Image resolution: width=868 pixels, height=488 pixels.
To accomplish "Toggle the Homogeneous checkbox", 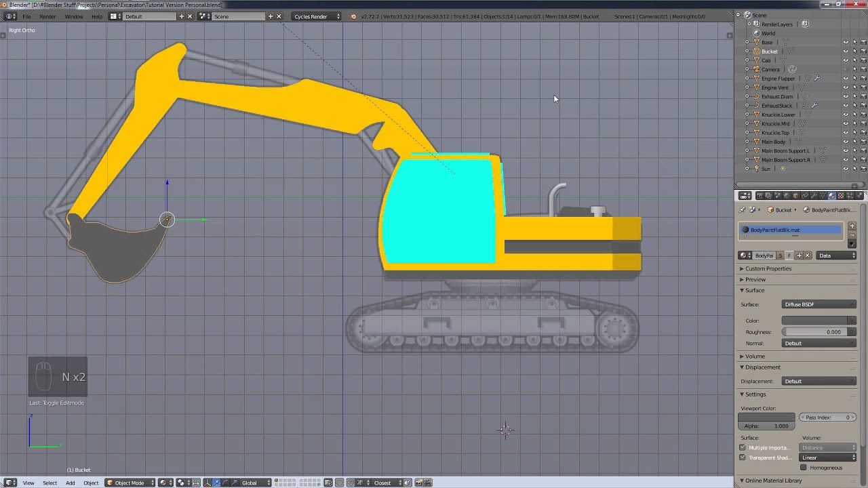I will click(804, 468).
